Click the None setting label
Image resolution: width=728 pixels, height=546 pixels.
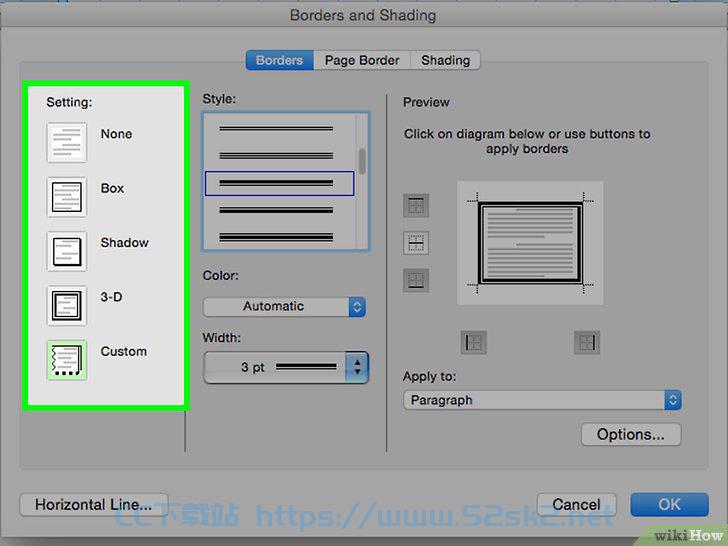[x=116, y=134]
